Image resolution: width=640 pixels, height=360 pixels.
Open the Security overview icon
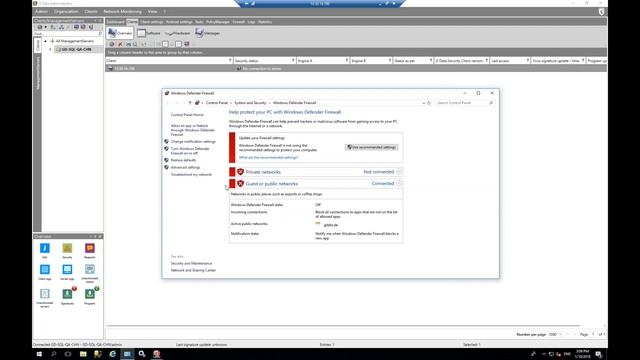point(67,248)
